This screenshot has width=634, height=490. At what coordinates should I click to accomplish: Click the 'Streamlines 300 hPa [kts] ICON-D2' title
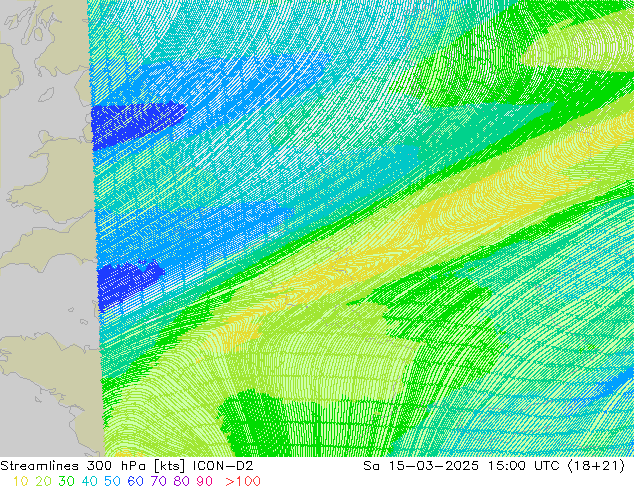(x=127, y=466)
